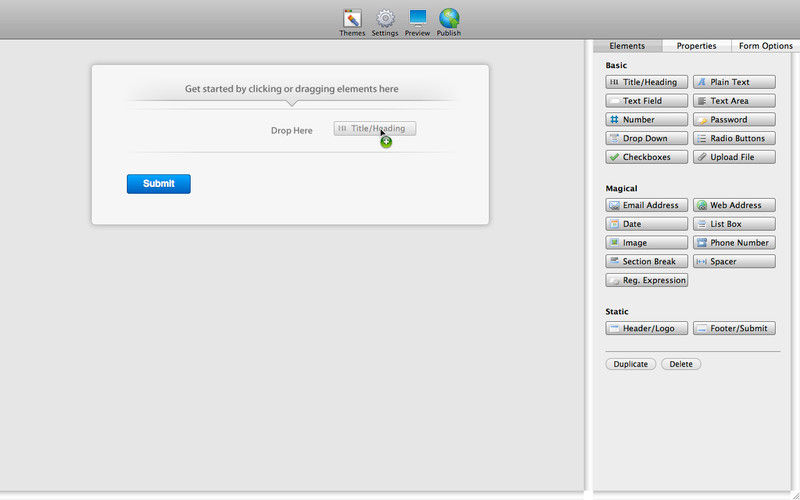The height and width of the screenshot is (500, 800).
Task: Click the Basic section heading
Action: coord(616,65)
